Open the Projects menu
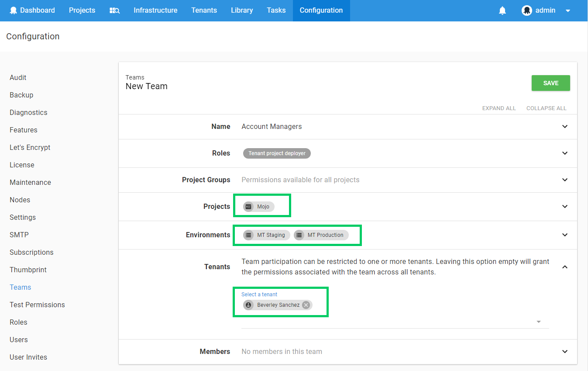The height and width of the screenshot is (371, 588). (x=82, y=10)
